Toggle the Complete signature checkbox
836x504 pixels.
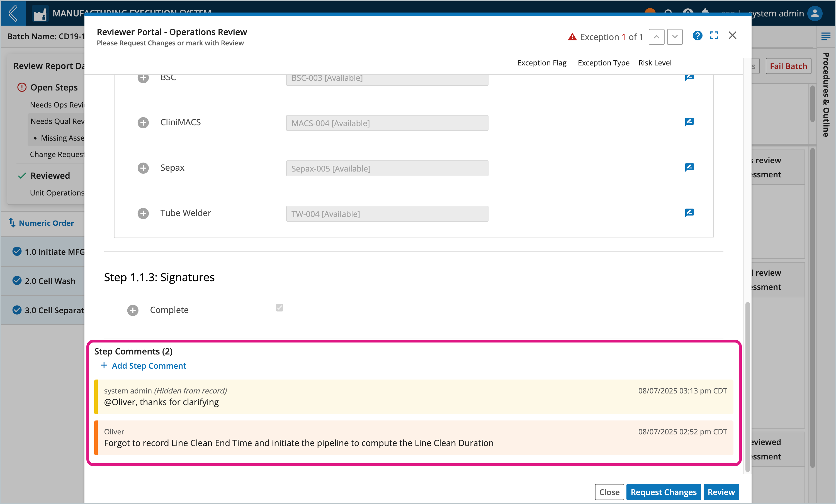click(x=279, y=307)
